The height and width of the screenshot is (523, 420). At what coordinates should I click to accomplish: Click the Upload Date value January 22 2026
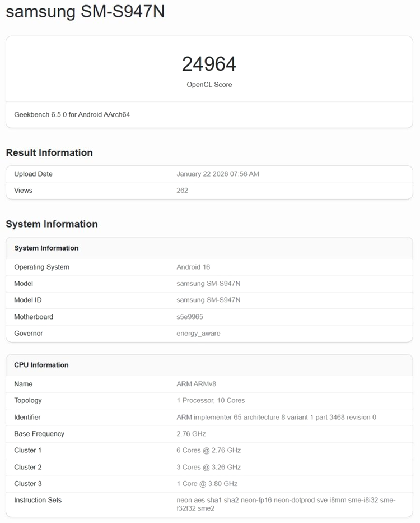[x=217, y=174]
